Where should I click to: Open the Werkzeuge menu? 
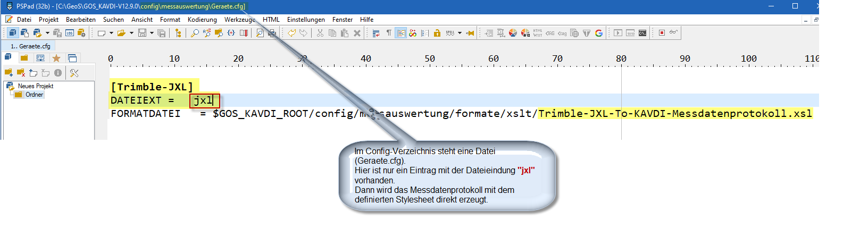pos(239,20)
